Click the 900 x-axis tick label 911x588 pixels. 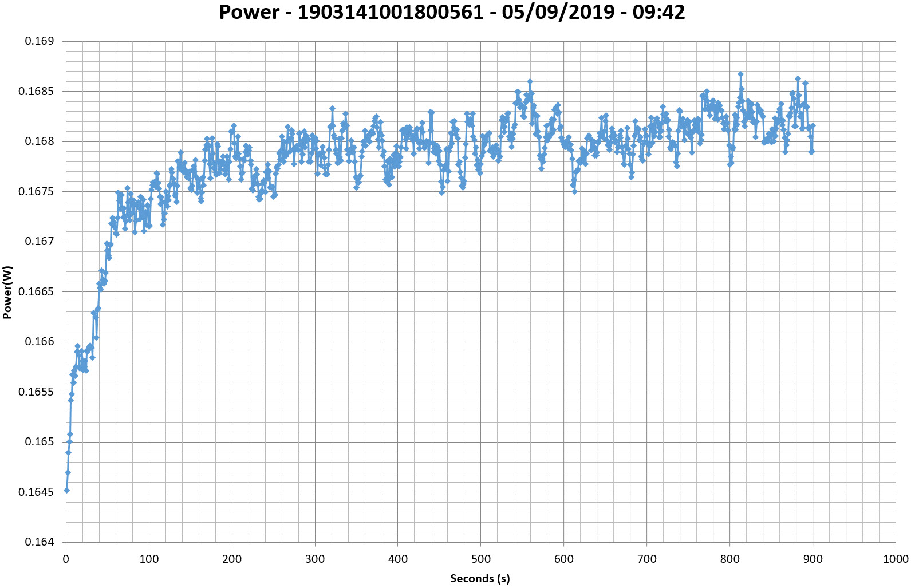coord(813,559)
